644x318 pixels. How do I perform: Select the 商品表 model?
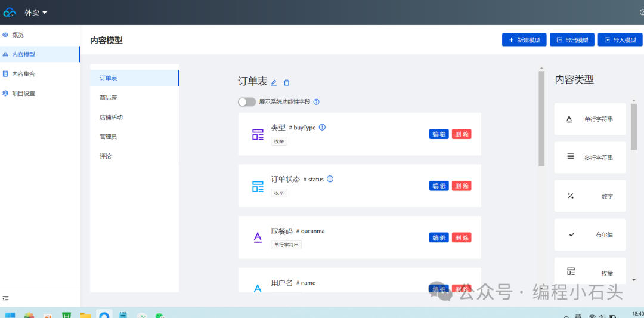pos(134,98)
